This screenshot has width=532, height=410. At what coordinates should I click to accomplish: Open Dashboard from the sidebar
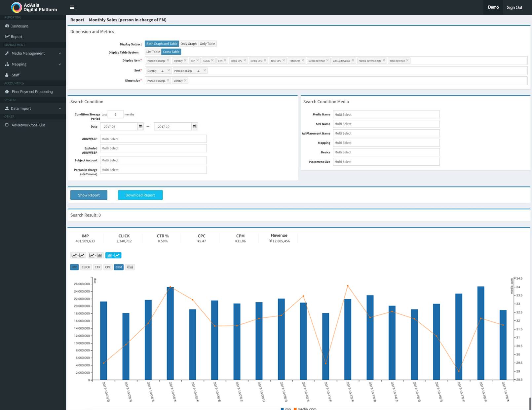pyautogui.click(x=19, y=26)
